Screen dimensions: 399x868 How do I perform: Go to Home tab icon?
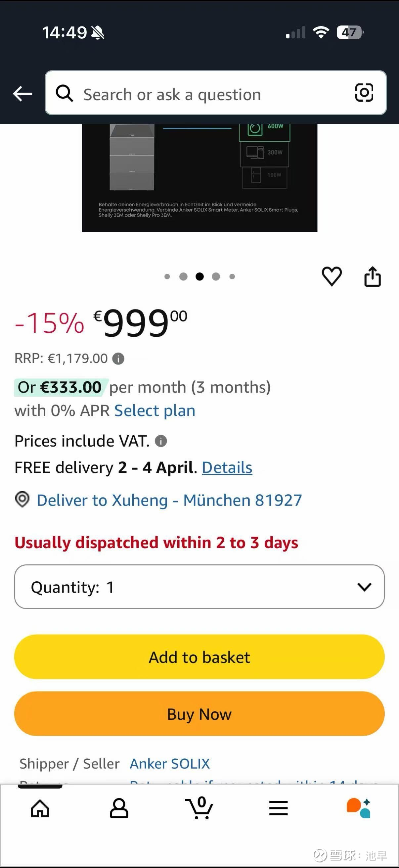[x=40, y=808]
